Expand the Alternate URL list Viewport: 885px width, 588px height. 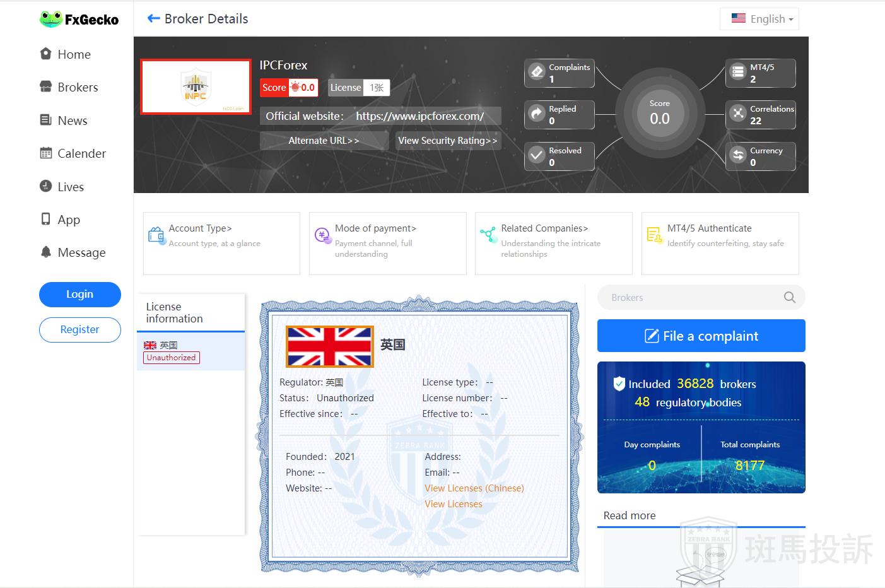(x=324, y=141)
